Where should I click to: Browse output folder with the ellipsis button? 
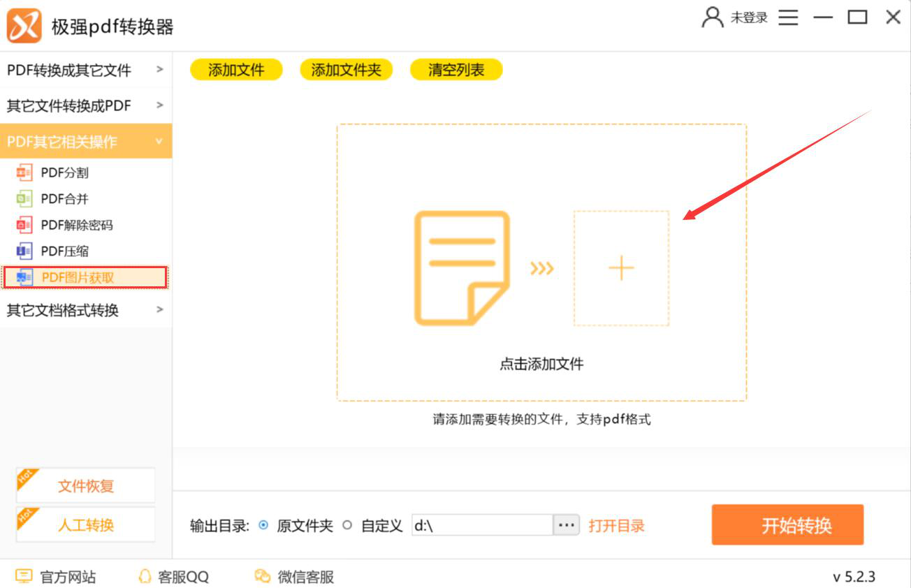(567, 525)
